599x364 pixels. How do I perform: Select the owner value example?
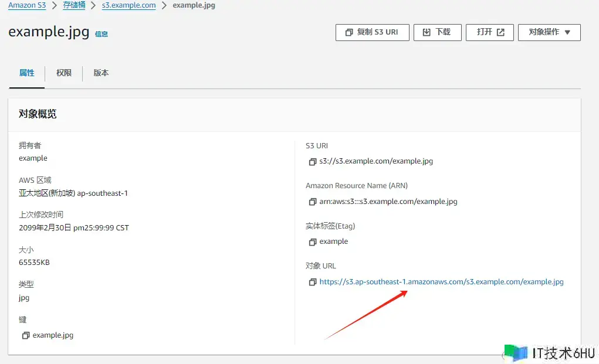point(33,158)
